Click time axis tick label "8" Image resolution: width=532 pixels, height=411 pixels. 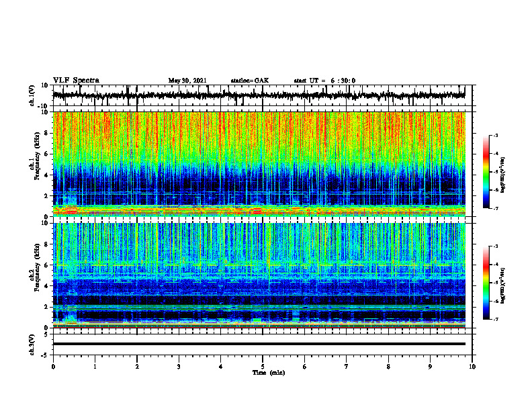pos(388,367)
